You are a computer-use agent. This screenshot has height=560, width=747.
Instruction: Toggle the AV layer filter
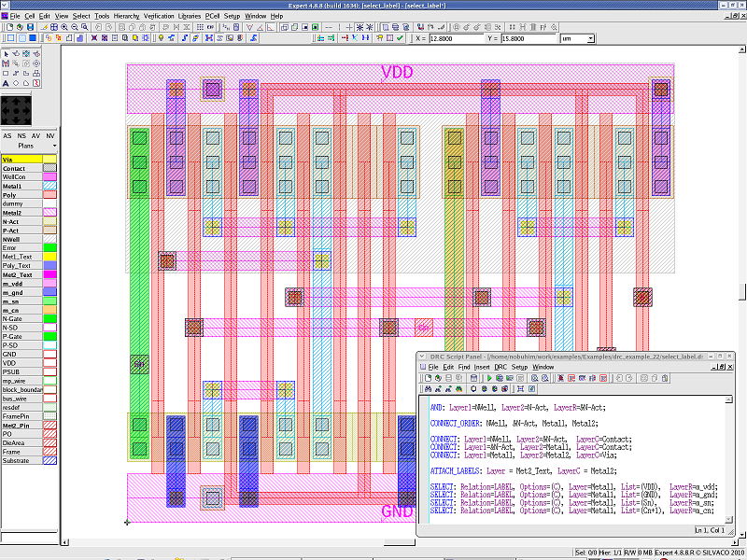pos(36,136)
